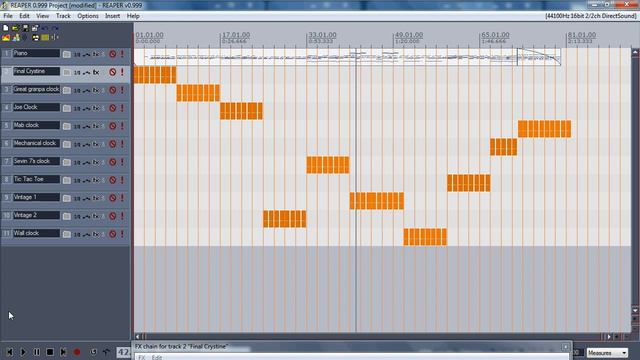Open the Options menu
This screenshot has height=360, width=640.
pos(88,16)
